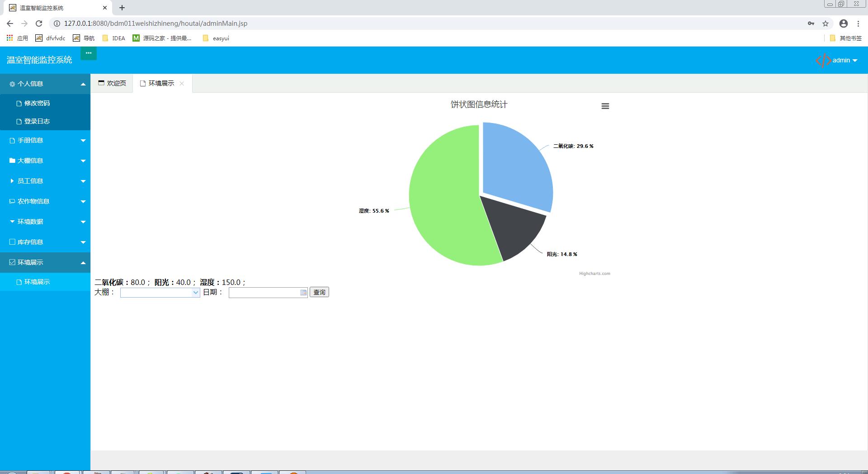Click the 二氧化碳: 29.6 % data label
The height and width of the screenshot is (474, 868).
click(x=573, y=146)
